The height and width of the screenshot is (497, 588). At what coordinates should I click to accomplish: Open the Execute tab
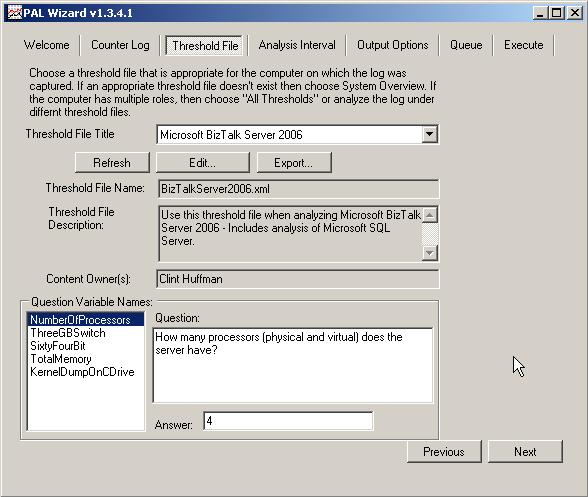(x=524, y=45)
